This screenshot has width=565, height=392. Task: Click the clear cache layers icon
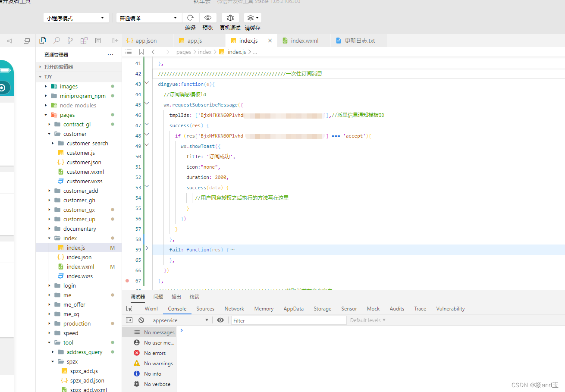[x=252, y=18]
